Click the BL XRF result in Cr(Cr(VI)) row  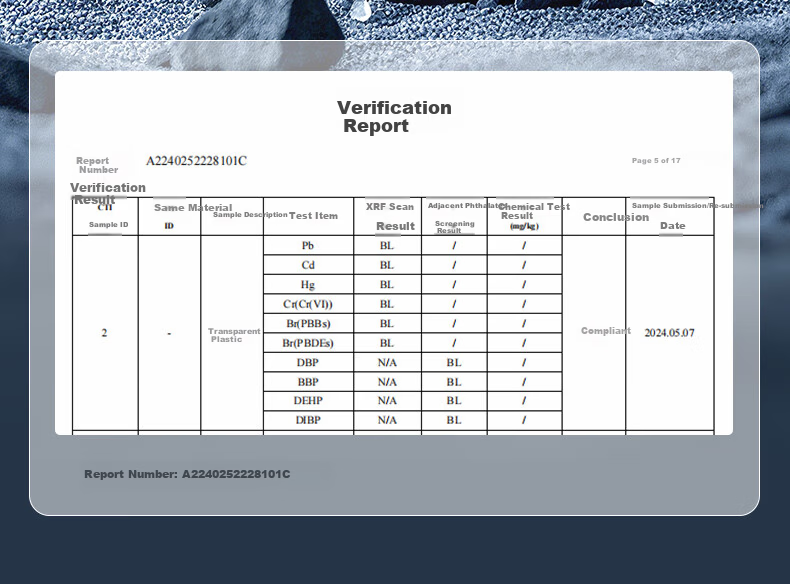[386, 304]
